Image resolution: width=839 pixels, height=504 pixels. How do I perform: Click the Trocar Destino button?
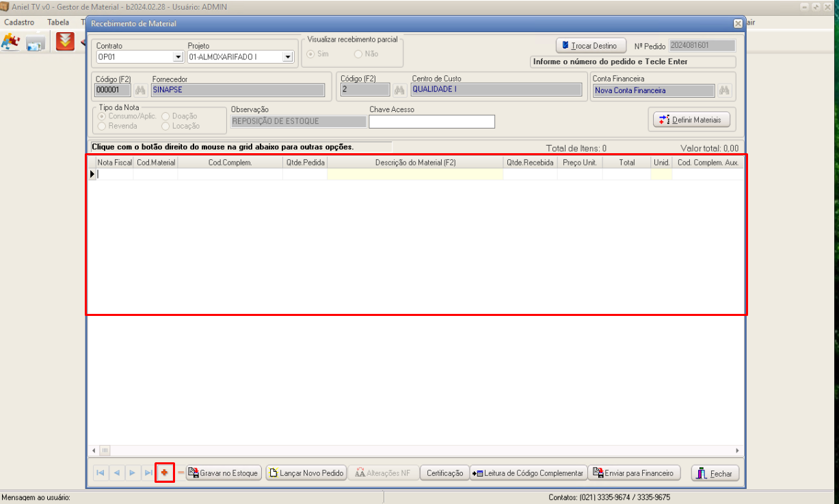pos(591,46)
